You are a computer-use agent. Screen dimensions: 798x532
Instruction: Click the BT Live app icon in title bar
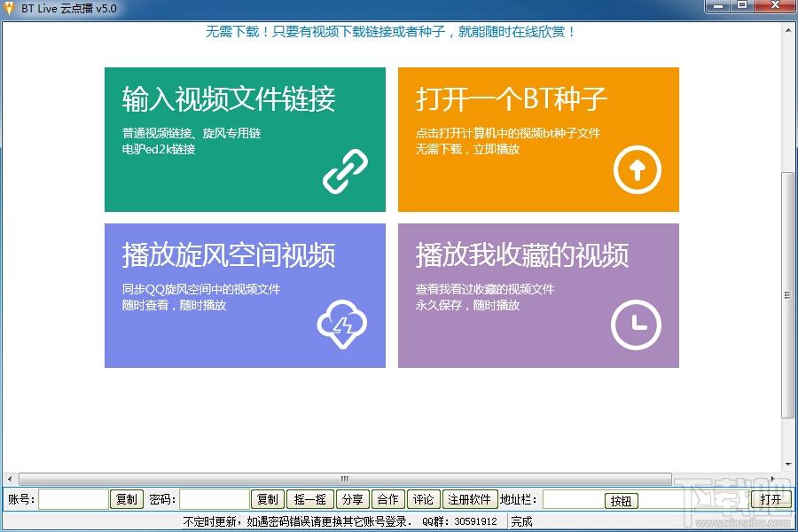[x=9, y=8]
